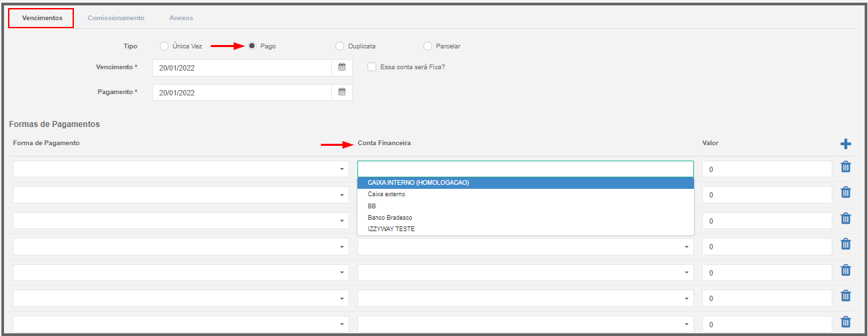This screenshot has width=868, height=336.
Task: Add a new payment row with plus icon
Action: tap(846, 144)
